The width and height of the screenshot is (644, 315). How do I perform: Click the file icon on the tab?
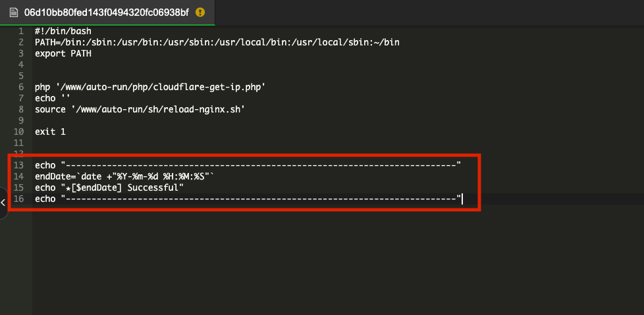tap(13, 12)
